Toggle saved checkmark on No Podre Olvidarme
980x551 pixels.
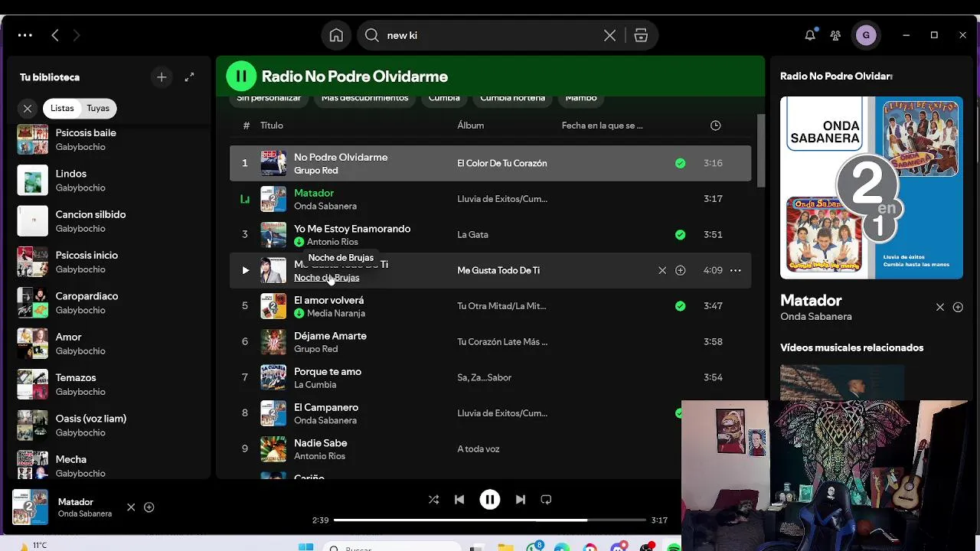point(680,163)
